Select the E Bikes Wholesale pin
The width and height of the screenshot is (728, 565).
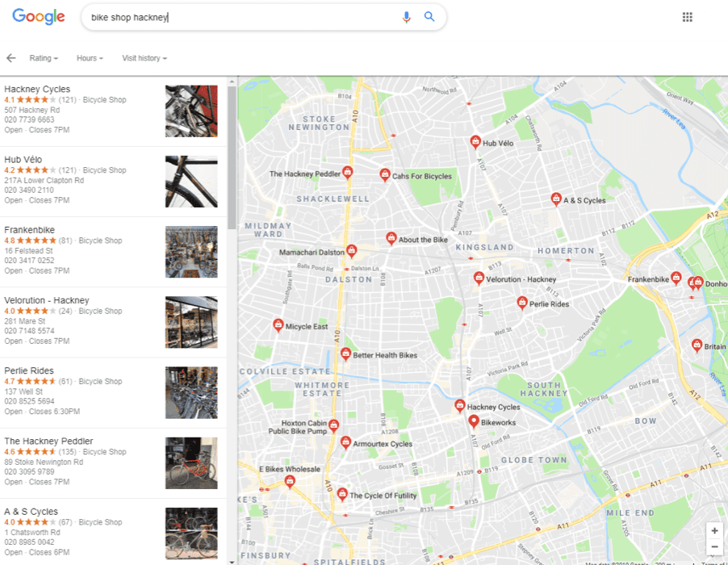click(290, 481)
